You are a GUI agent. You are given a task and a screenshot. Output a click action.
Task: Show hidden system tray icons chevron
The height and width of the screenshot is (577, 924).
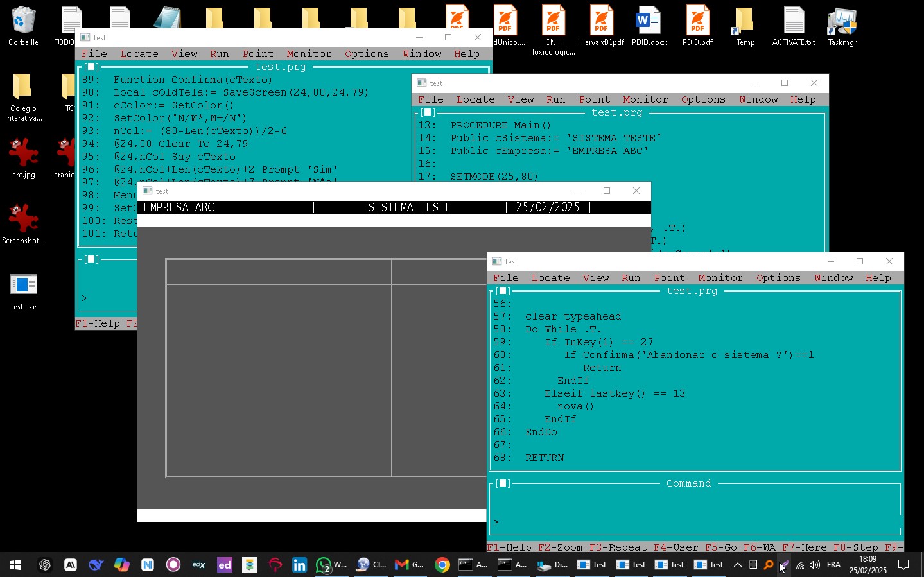tap(737, 565)
